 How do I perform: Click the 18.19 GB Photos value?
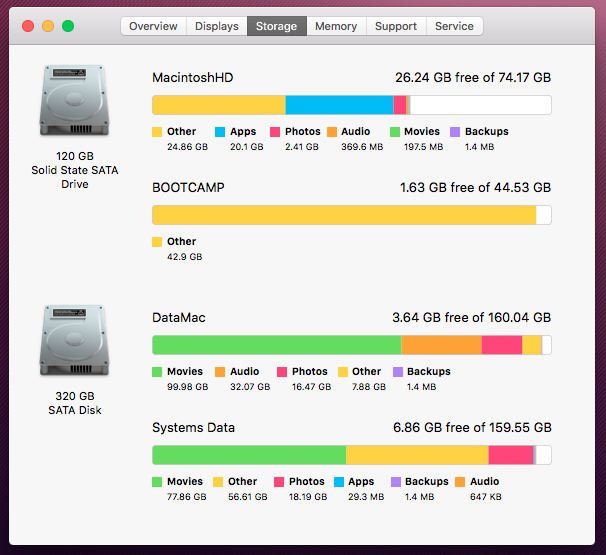tap(308, 497)
